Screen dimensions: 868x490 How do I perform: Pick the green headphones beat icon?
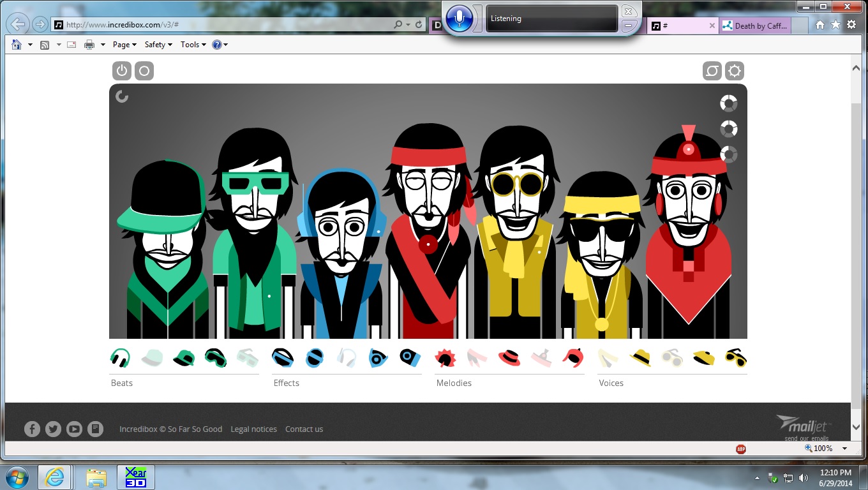pyautogui.click(x=120, y=358)
